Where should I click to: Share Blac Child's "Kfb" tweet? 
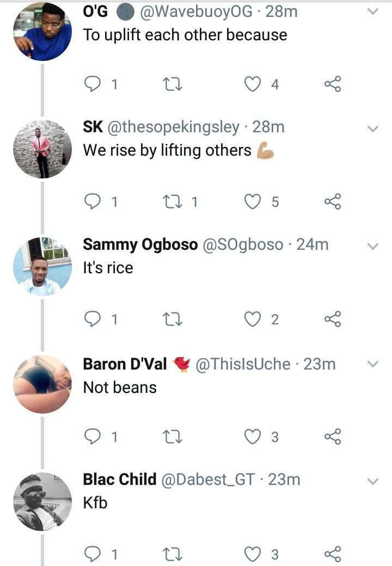click(x=332, y=555)
